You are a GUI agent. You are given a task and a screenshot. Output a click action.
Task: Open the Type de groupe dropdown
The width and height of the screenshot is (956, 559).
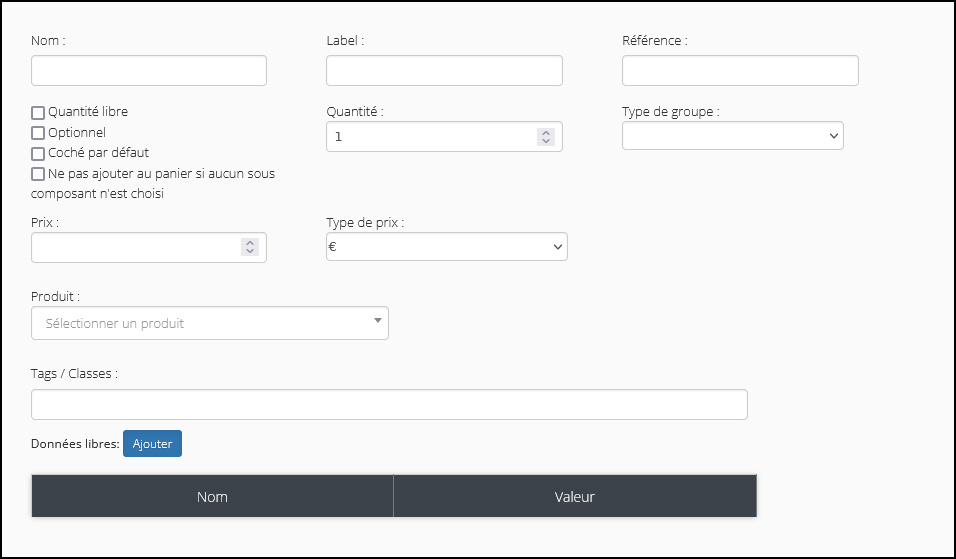tap(733, 135)
